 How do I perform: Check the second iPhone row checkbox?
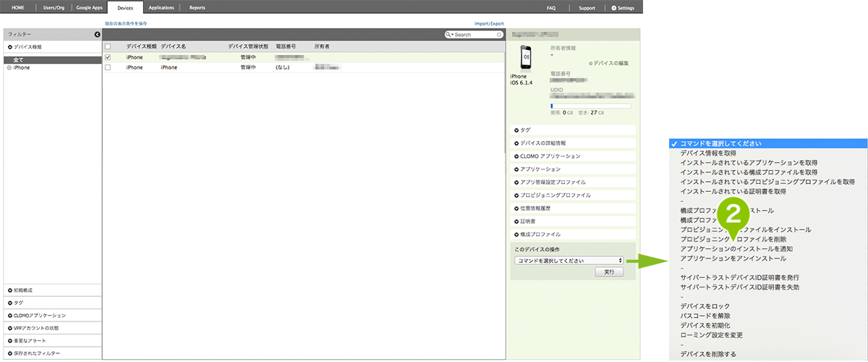(x=108, y=67)
